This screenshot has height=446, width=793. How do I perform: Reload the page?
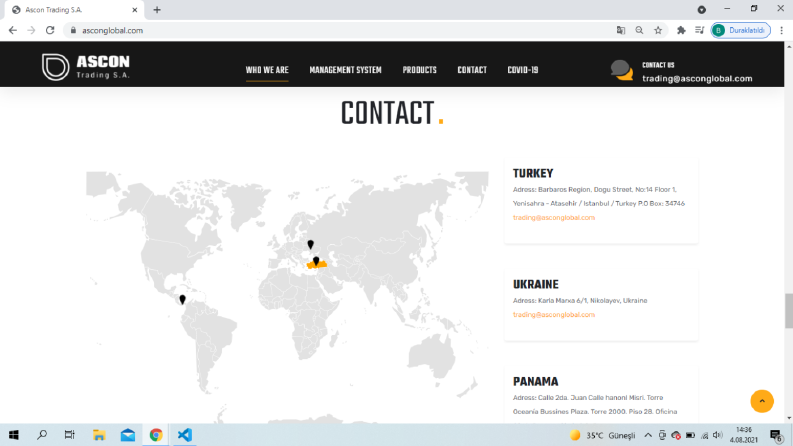point(50,30)
